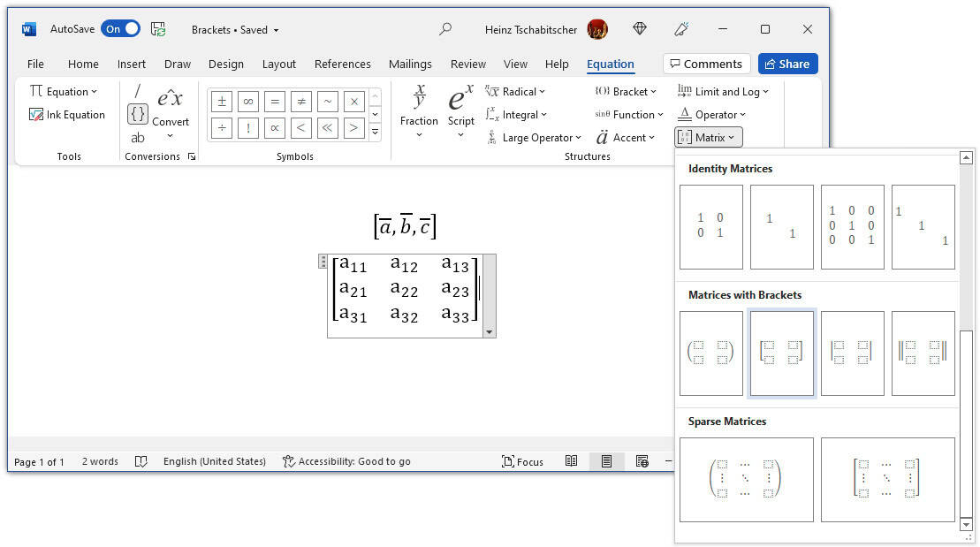Expand the Bracket structures dropdown
Screen dimensions: 980x547
pyautogui.click(x=625, y=91)
